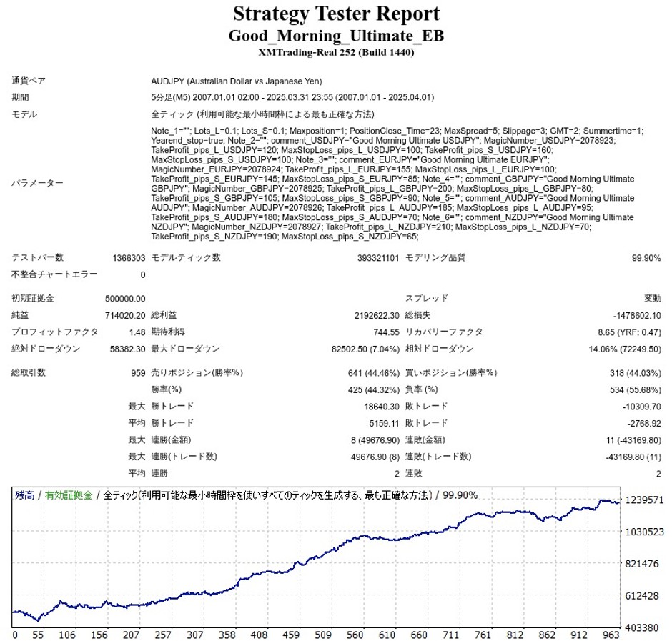The width and height of the screenshot is (672, 641).
Task: Click the Good_Morning_Ultimate_EB heading
Action: (336, 36)
